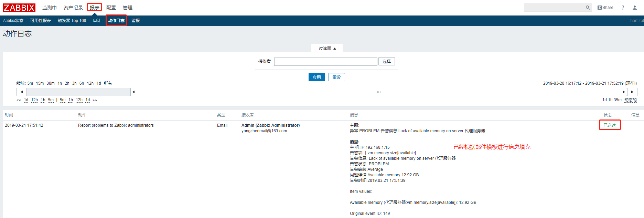The image size is (644, 218).
Task: Open the 管理 menu
Action: point(128,8)
